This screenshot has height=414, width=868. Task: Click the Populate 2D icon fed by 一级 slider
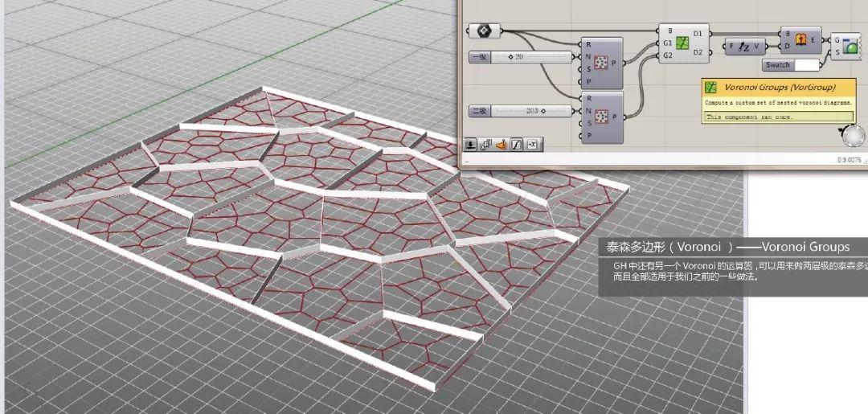[x=600, y=63]
